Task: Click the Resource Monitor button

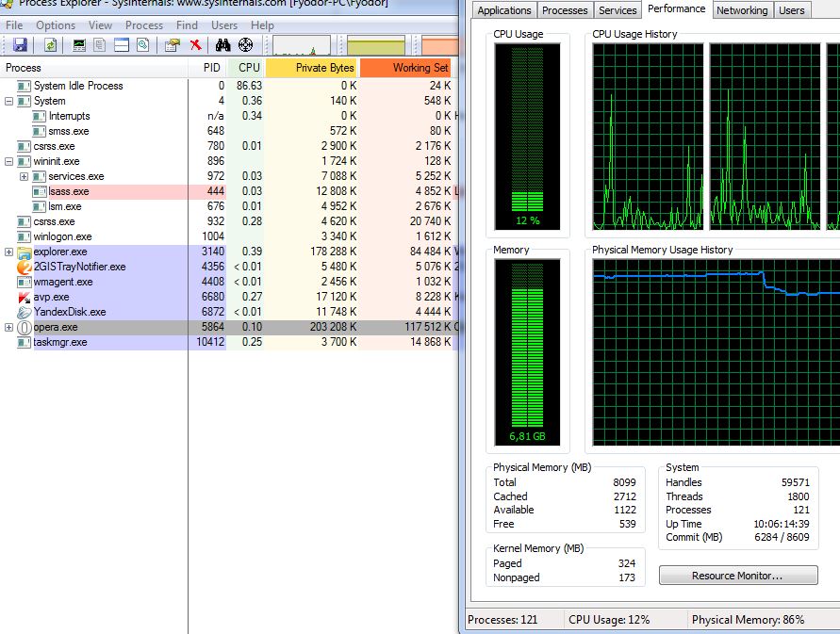Action: pyautogui.click(x=737, y=576)
